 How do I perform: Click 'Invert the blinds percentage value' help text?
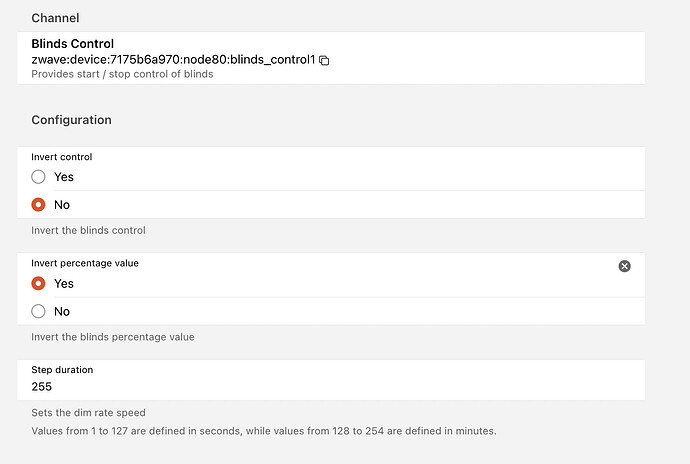coord(112,337)
